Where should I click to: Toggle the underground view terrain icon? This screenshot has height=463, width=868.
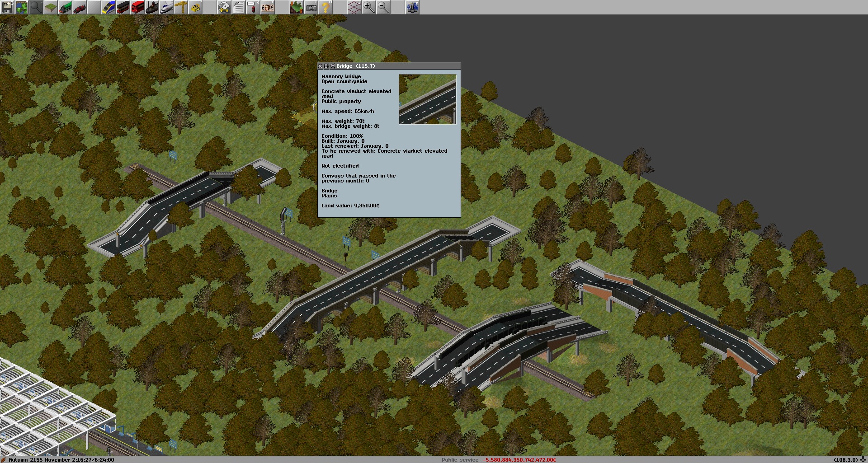coord(297,7)
